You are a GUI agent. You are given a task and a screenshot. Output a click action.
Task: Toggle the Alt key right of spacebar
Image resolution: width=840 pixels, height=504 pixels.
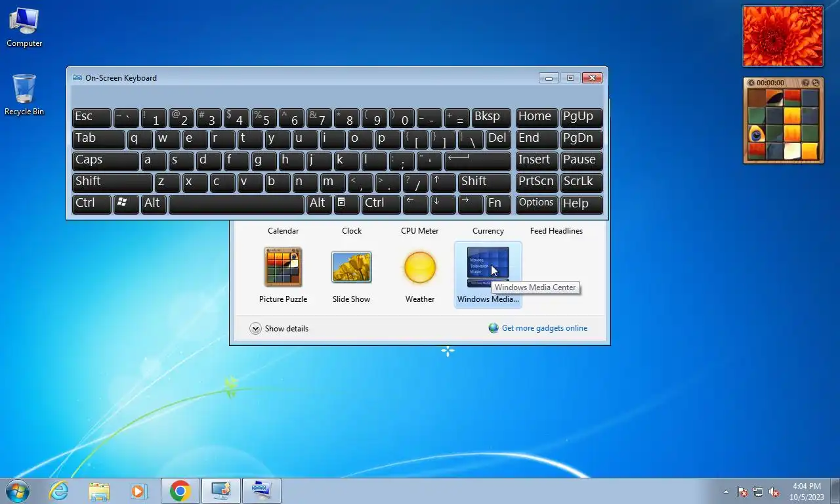[x=319, y=204]
